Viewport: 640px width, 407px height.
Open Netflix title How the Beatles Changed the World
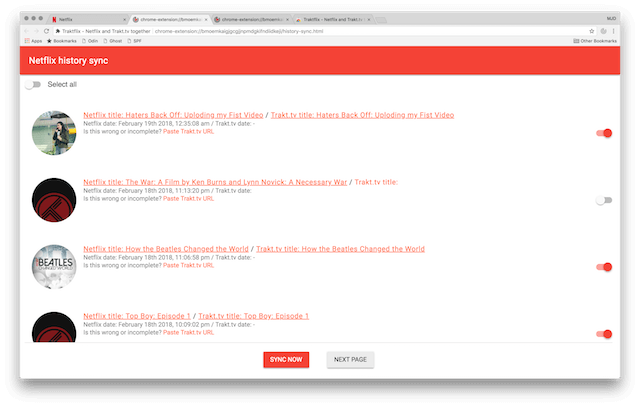point(166,249)
